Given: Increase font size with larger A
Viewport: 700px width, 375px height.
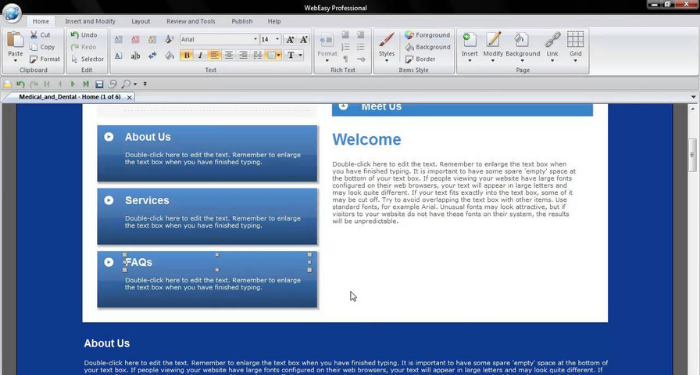Looking at the screenshot, I should point(290,39).
